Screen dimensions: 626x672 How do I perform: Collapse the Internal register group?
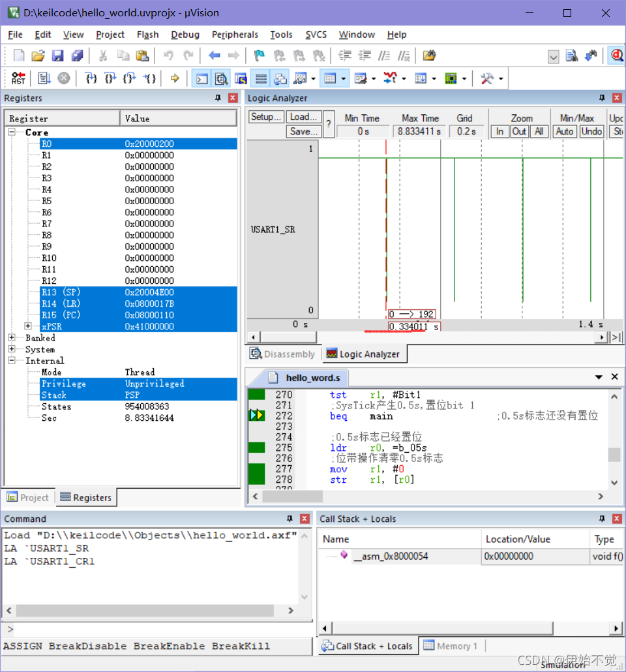(x=12, y=360)
